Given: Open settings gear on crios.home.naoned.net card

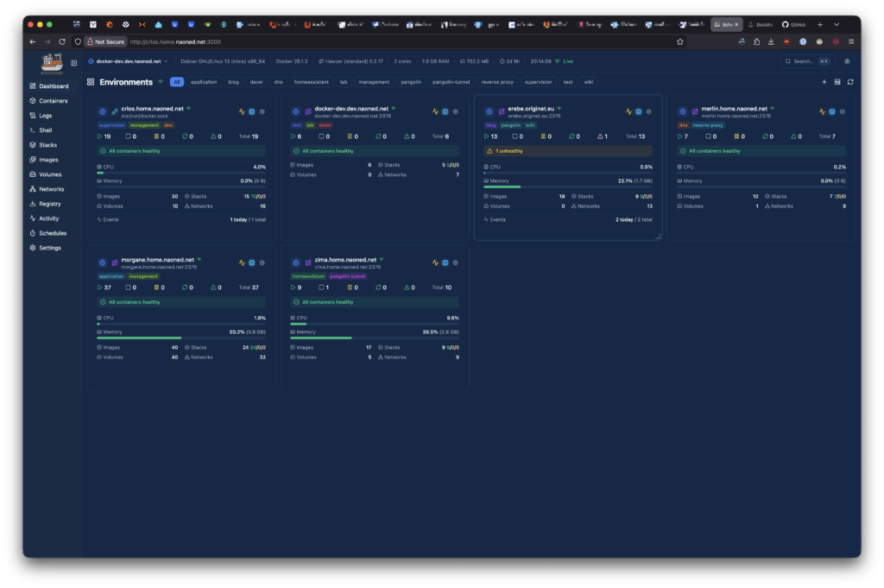Looking at the screenshot, I should pyautogui.click(x=262, y=111).
